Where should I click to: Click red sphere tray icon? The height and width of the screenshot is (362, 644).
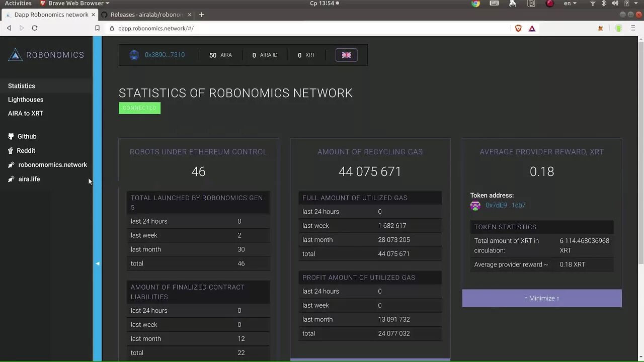pyautogui.click(x=550, y=4)
